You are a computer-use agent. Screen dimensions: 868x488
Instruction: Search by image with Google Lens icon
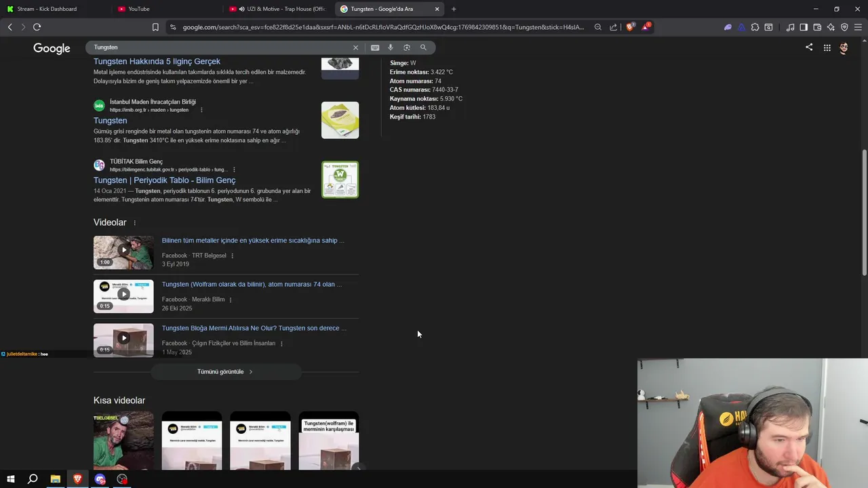click(407, 47)
